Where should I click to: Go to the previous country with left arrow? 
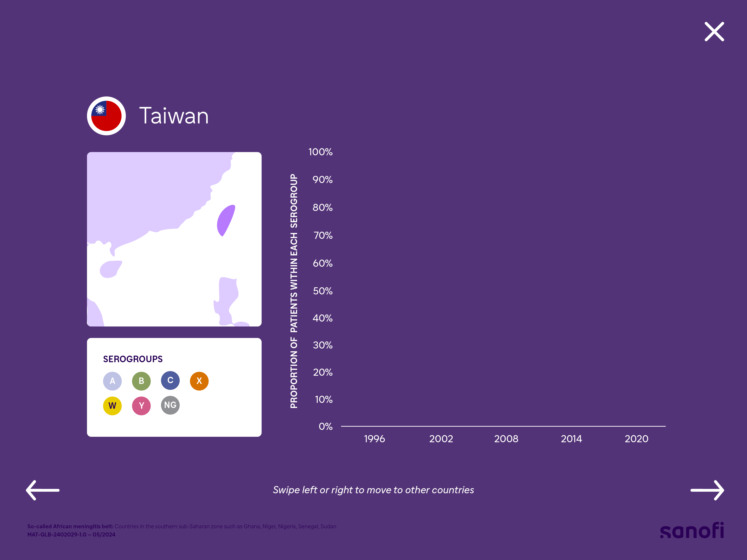pyautogui.click(x=43, y=490)
